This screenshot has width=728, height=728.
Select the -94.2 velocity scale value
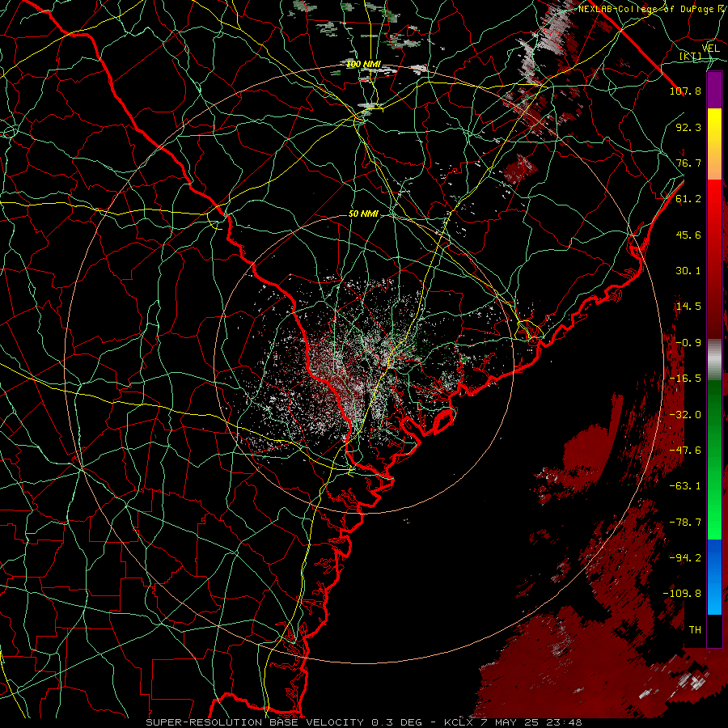(x=685, y=558)
